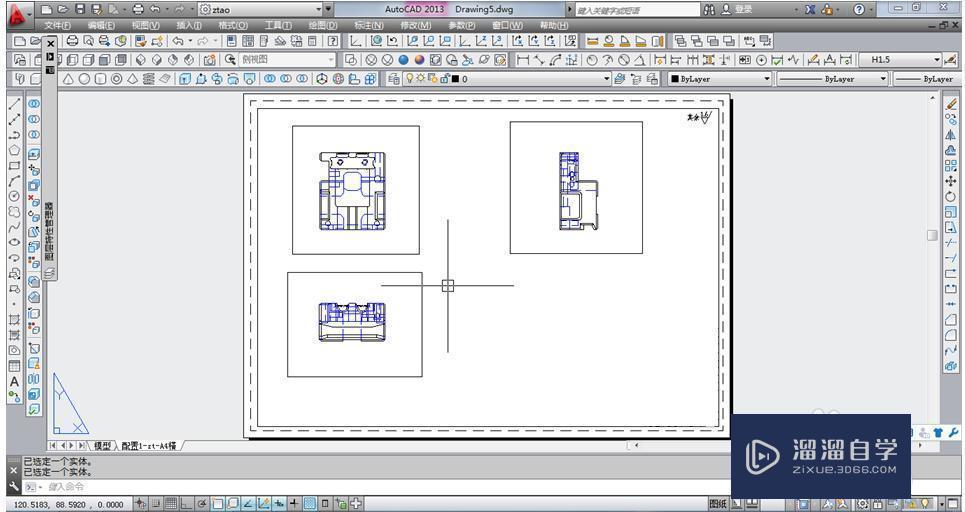Select the Rectangle tool in draw toolbar
The width and height of the screenshot is (965, 512).
point(14,166)
